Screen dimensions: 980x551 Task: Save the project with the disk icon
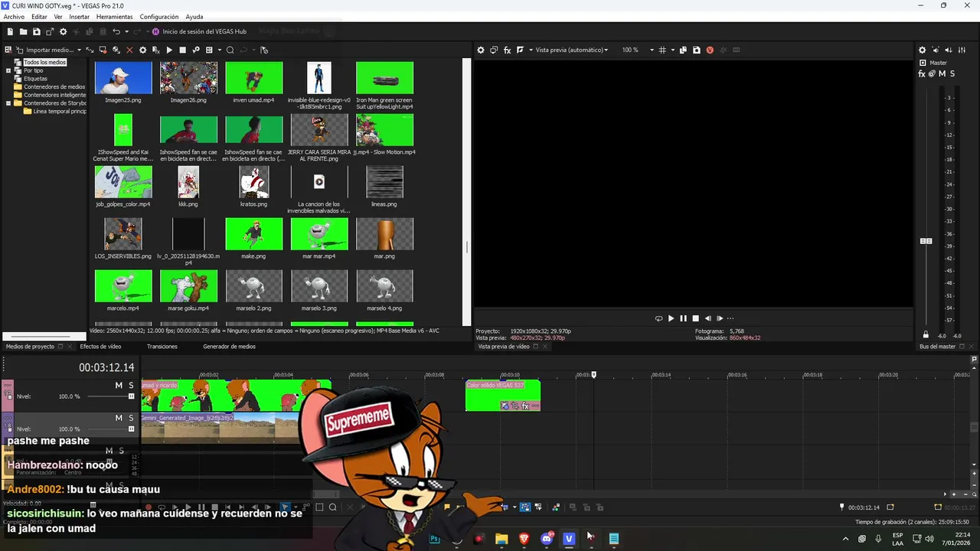pyautogui.click(x=36, y=32)
